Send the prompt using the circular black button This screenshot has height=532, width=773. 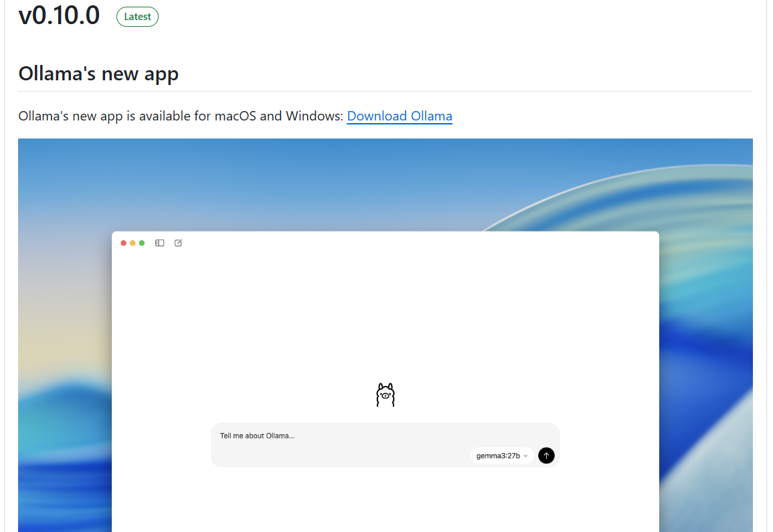pos(546,455)
